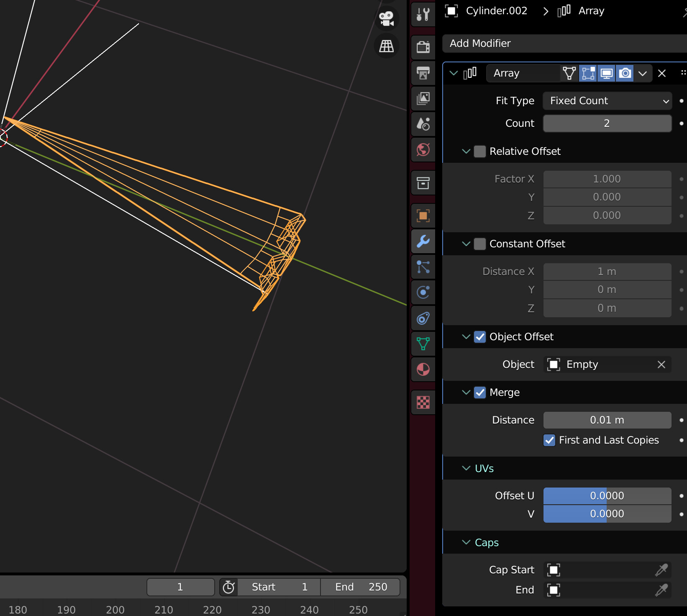
Task: Uncheck First and Last Copies
Action: 549,440
